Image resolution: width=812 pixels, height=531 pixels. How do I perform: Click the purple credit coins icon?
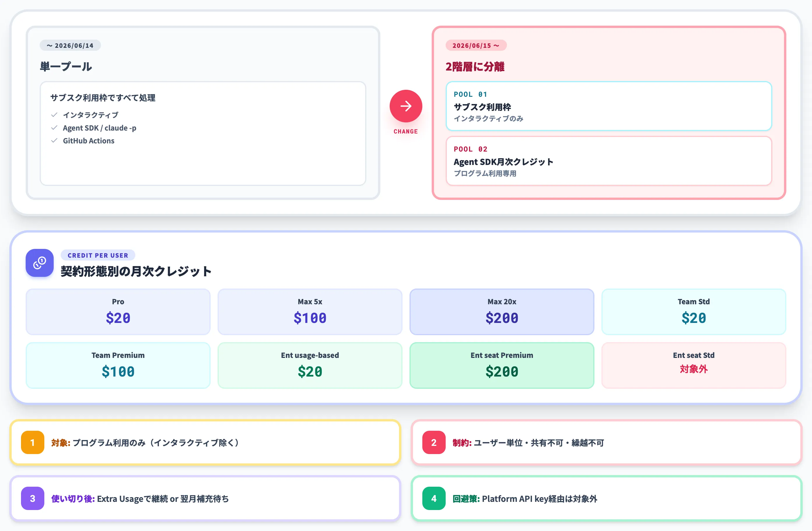40,263
